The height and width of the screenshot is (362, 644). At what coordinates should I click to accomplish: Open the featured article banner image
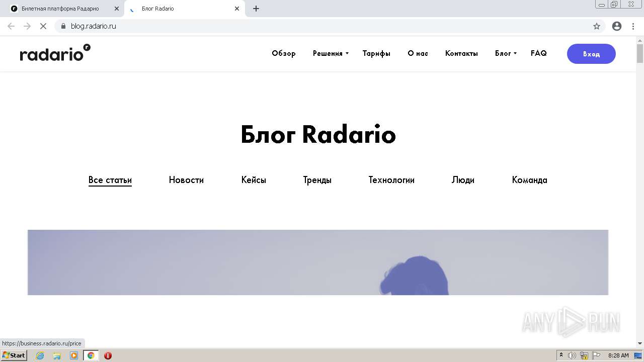[x=318, y=262]
